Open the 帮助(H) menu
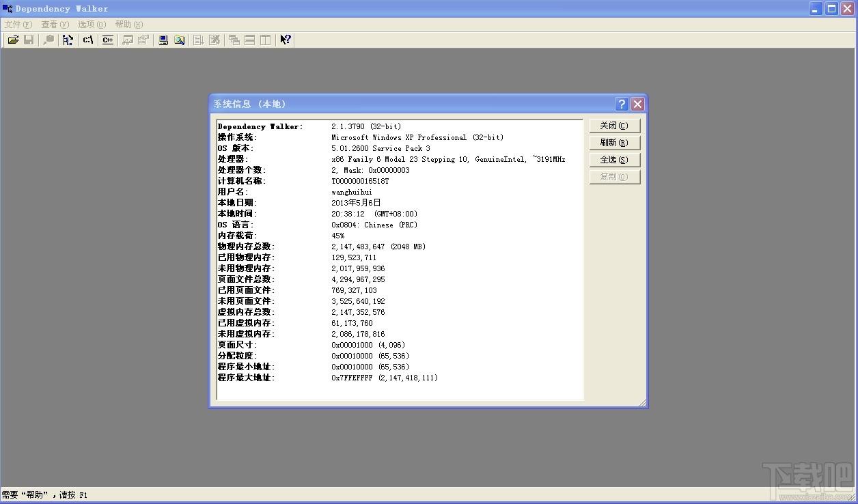 point(128,25)
